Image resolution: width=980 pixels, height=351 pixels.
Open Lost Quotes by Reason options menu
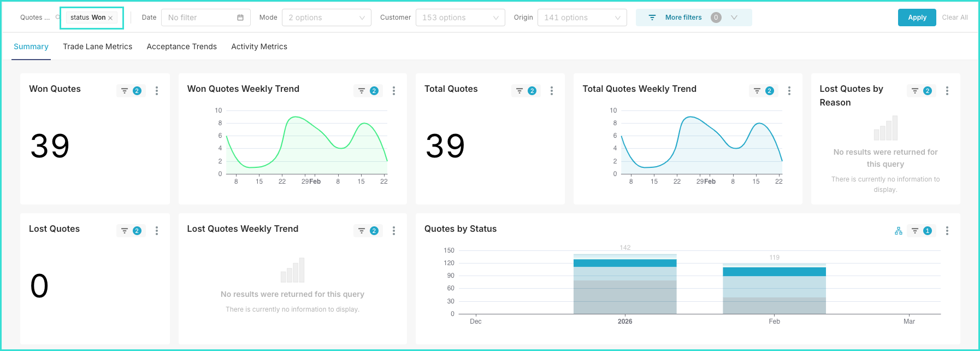[x=947, y=91]
